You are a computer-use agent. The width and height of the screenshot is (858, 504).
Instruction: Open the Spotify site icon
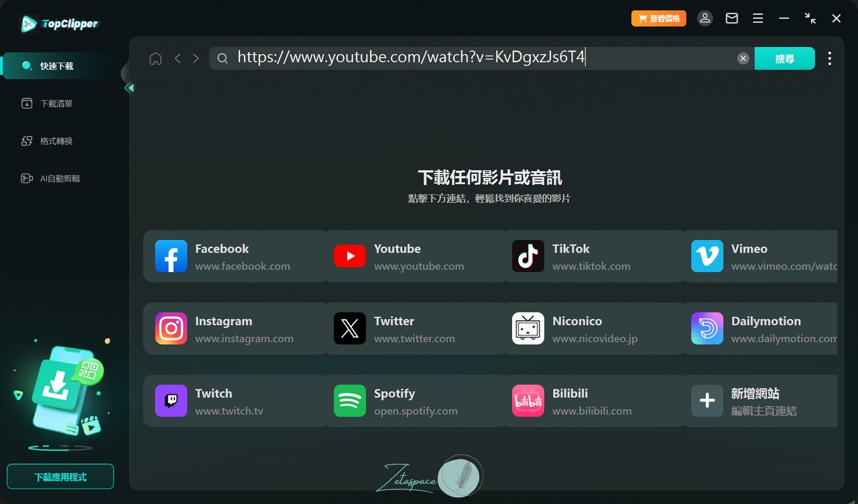tap(350, 401)
